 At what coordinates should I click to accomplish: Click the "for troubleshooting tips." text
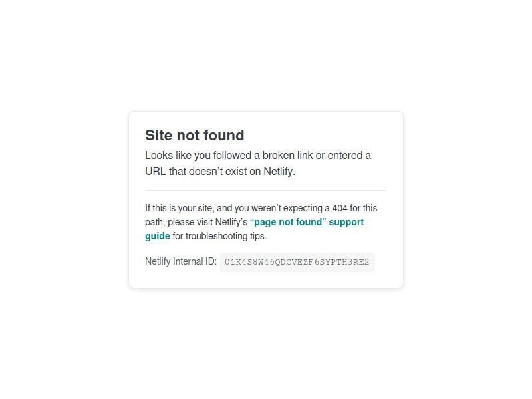219,236
